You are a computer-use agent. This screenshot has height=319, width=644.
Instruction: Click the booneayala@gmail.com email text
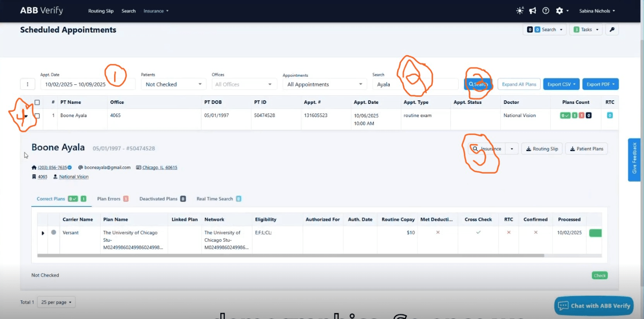(x=107, y=167)
